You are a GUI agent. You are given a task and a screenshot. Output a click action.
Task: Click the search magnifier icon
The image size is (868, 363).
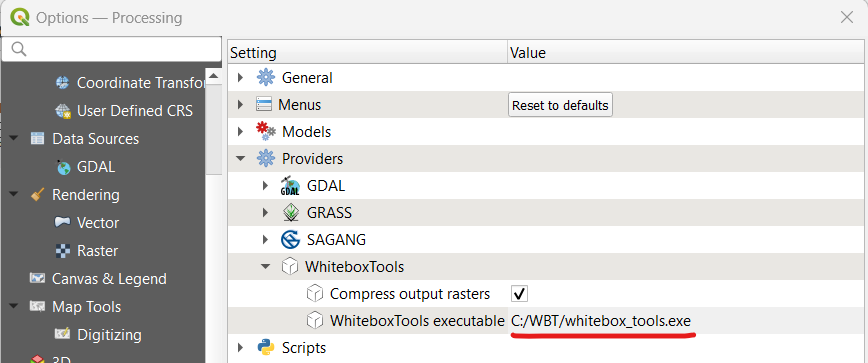19,49
